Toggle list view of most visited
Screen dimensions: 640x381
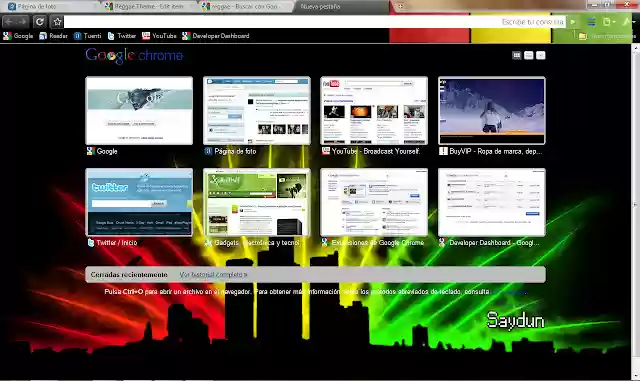(x=529, y=55)
